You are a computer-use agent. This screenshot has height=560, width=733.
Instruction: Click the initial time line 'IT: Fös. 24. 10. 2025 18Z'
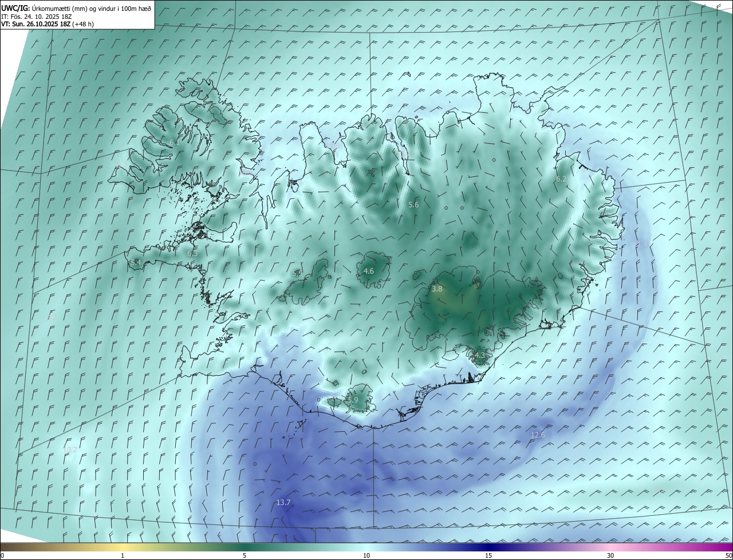(36, 16)
